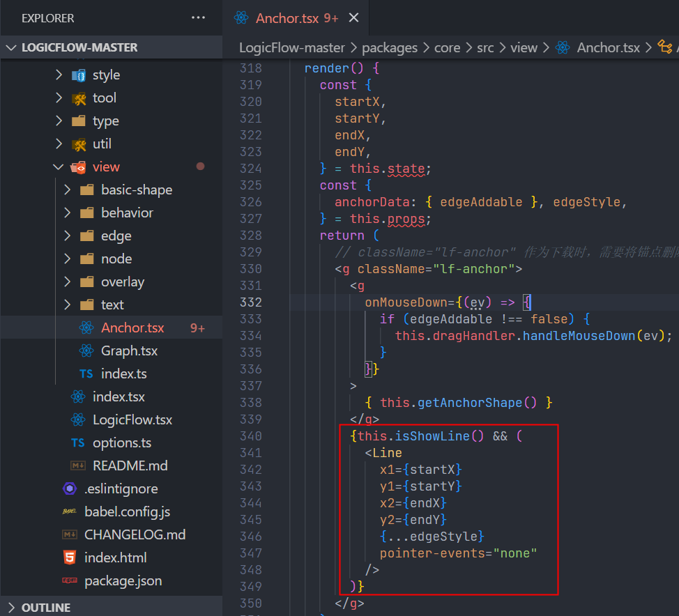Click the React icon beside index.tsx
The width and height of the screenshot is (679, 616).
pyautogui.click(x=78, y=396)
